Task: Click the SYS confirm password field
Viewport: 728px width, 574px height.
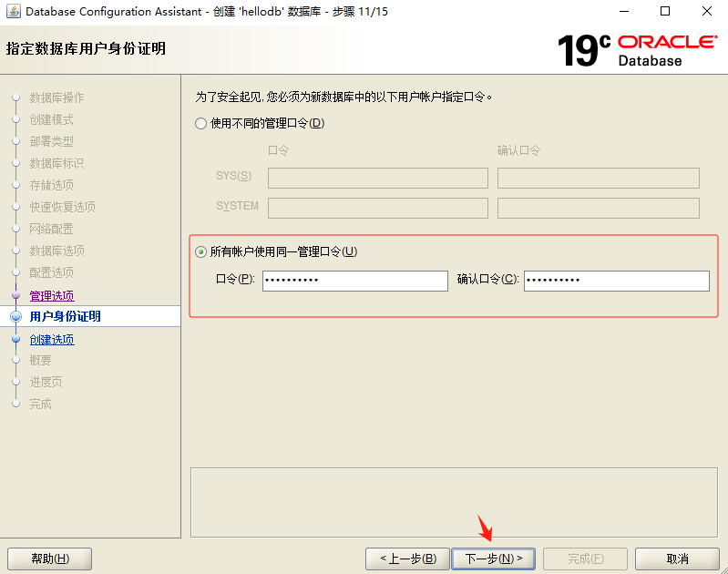Action: (599, 179)
